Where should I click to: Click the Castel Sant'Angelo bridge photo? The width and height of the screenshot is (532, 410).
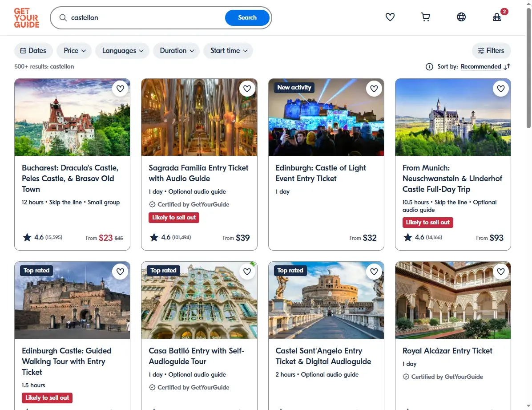pyautogui.click(x=326, y=300)
